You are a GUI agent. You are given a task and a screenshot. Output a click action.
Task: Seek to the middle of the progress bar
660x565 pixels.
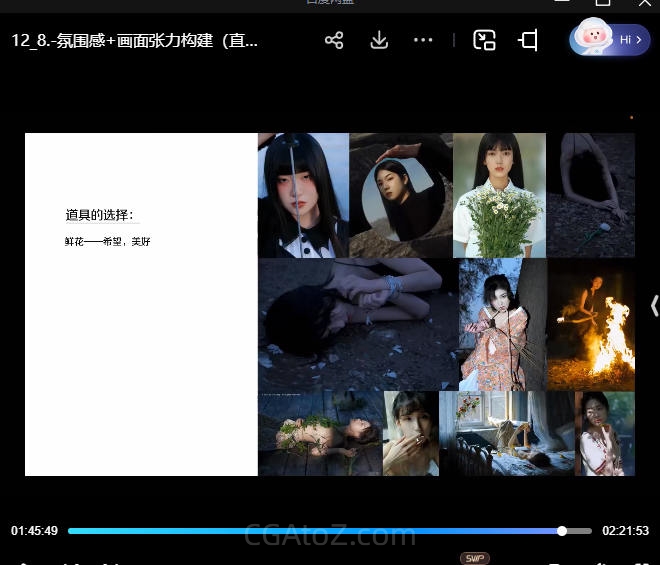(330, 531)
